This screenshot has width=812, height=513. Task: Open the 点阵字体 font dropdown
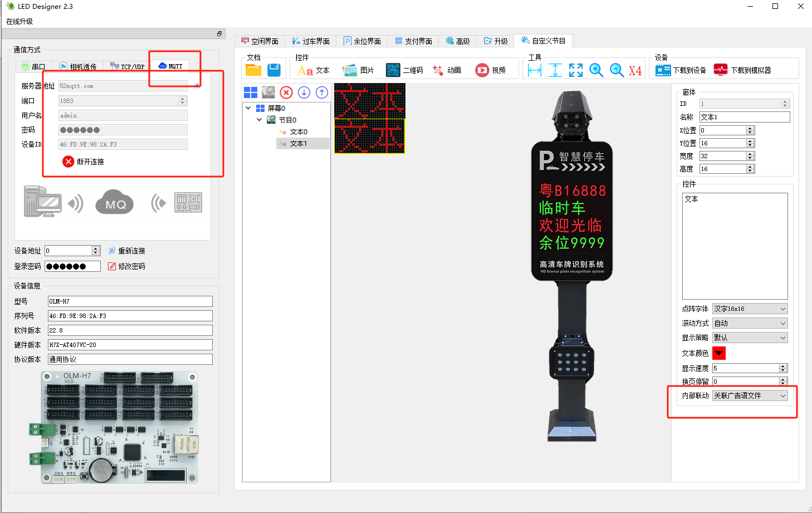click(x=750, y=309)
